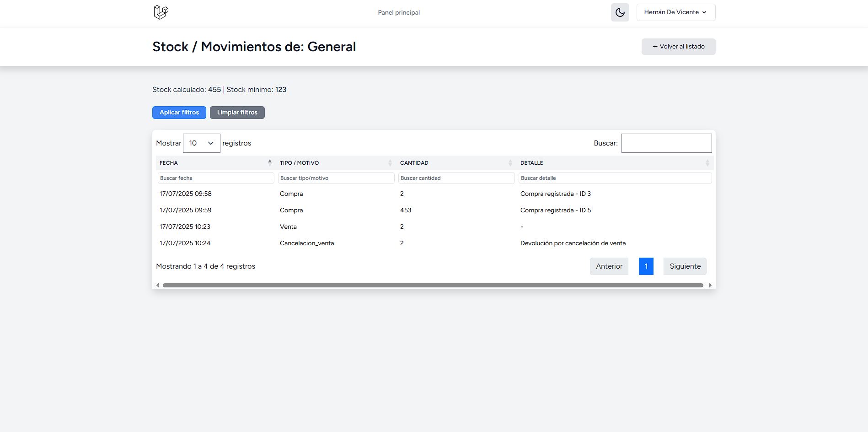
Task: Sort by Tipo / Motivo sort arrows
Action: click(x=390, y=163)
